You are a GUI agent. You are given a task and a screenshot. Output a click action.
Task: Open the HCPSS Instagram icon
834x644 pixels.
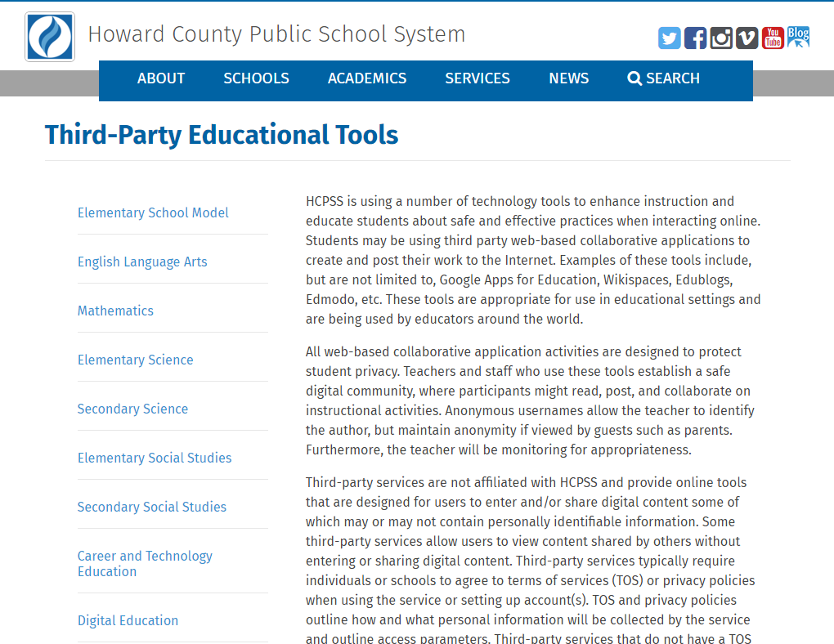721,38
